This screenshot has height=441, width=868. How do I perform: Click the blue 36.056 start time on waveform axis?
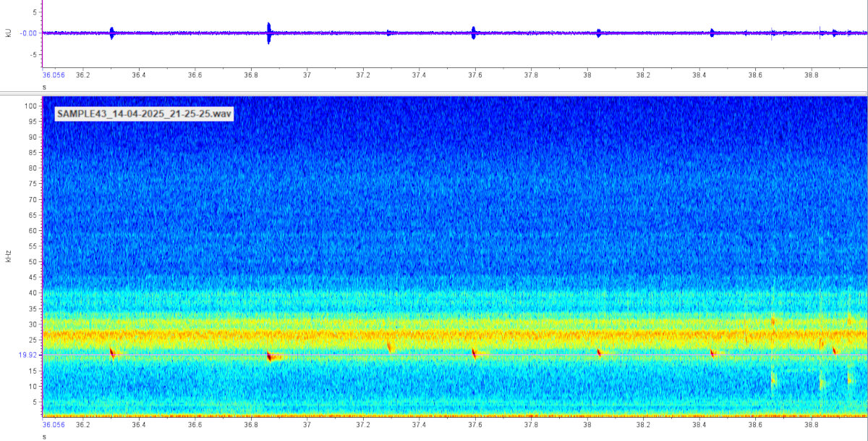54,75
